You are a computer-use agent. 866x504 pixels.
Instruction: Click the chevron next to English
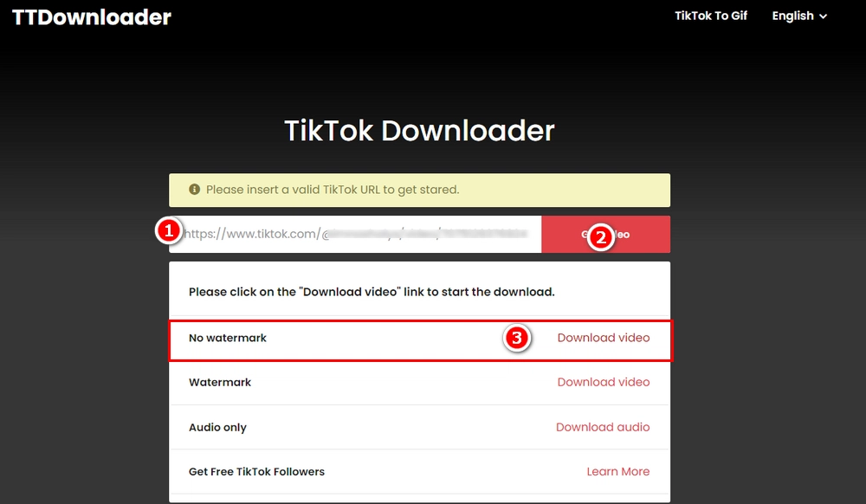pos(823,16)
